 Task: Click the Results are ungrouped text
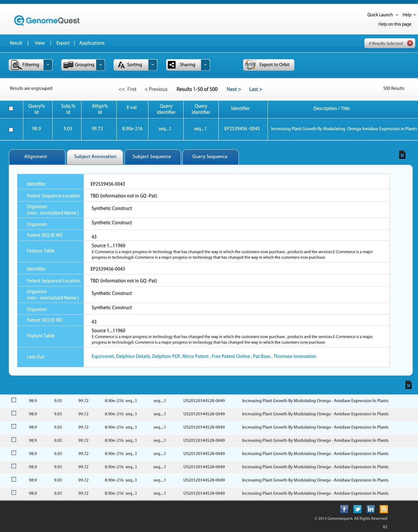pyautogui.click(x=31, y=88)
